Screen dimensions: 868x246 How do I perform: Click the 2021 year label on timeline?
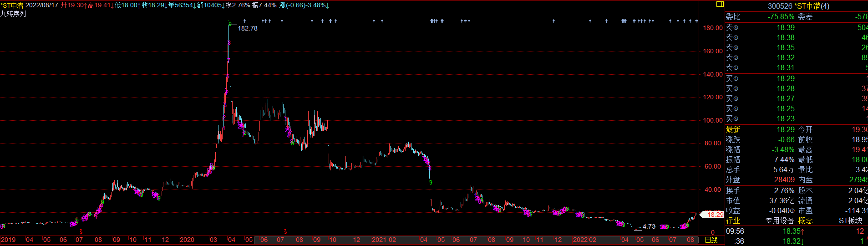click(379, 240)
